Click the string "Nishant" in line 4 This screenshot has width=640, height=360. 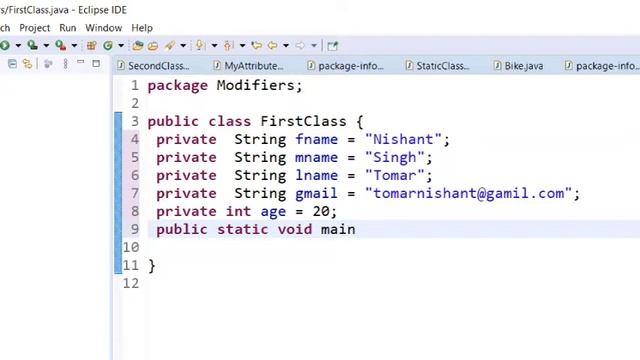point(403,139)
